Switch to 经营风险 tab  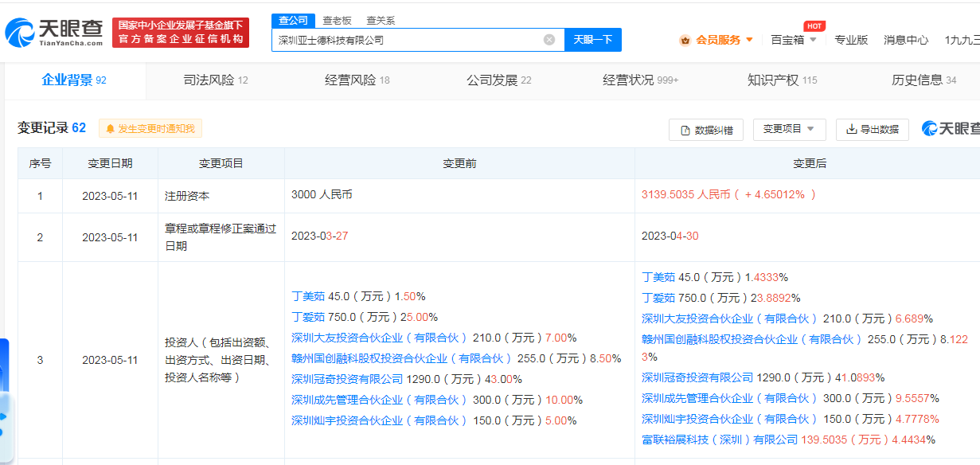357,80
